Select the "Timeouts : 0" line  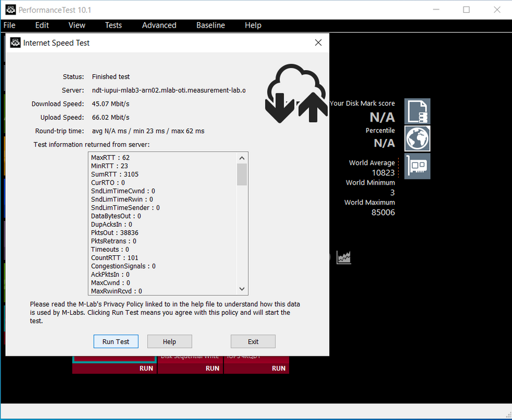(x=110, y=249)
